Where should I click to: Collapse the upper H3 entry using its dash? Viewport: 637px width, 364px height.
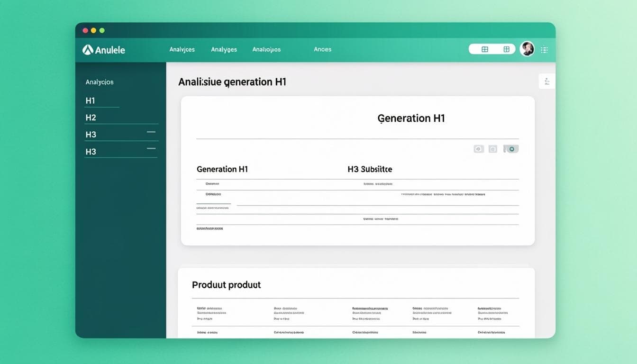(151, 131)
